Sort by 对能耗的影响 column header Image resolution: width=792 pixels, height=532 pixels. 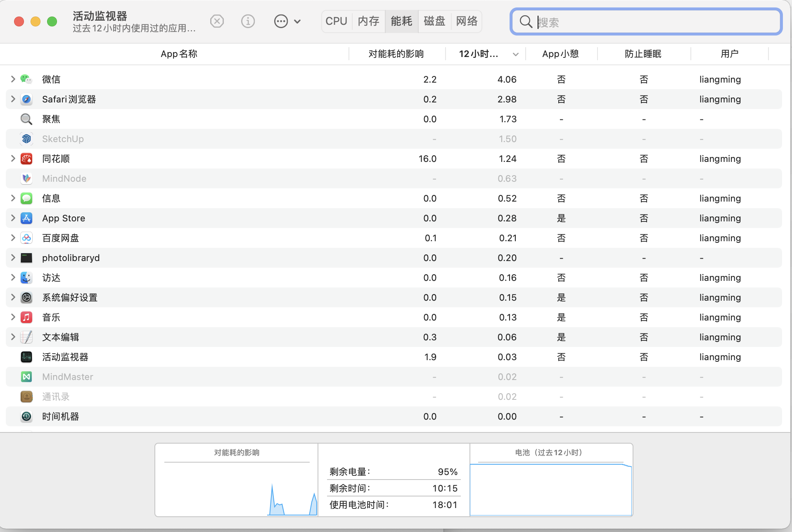click(396, 54)
